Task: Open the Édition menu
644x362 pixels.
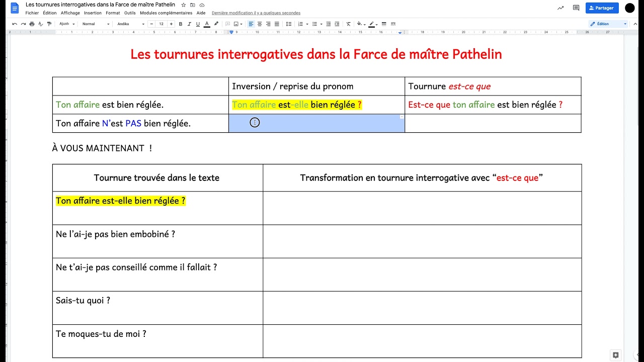Action: pos(50,13)
